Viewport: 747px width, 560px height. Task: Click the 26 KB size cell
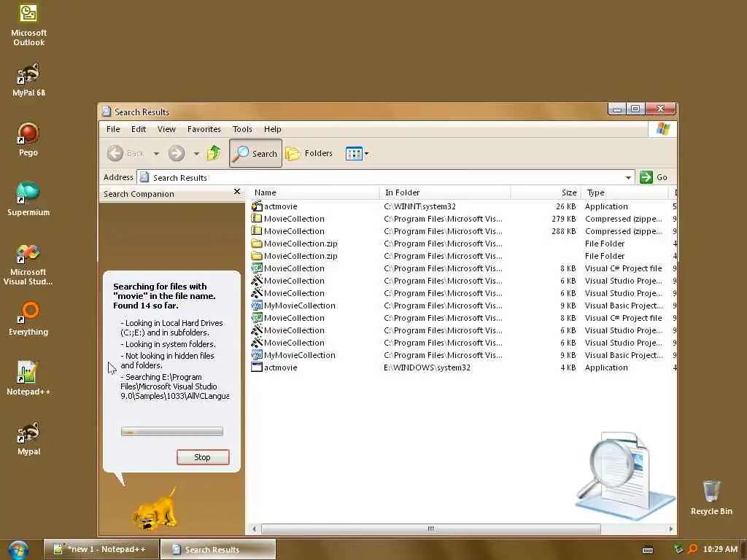pos(565,206)
